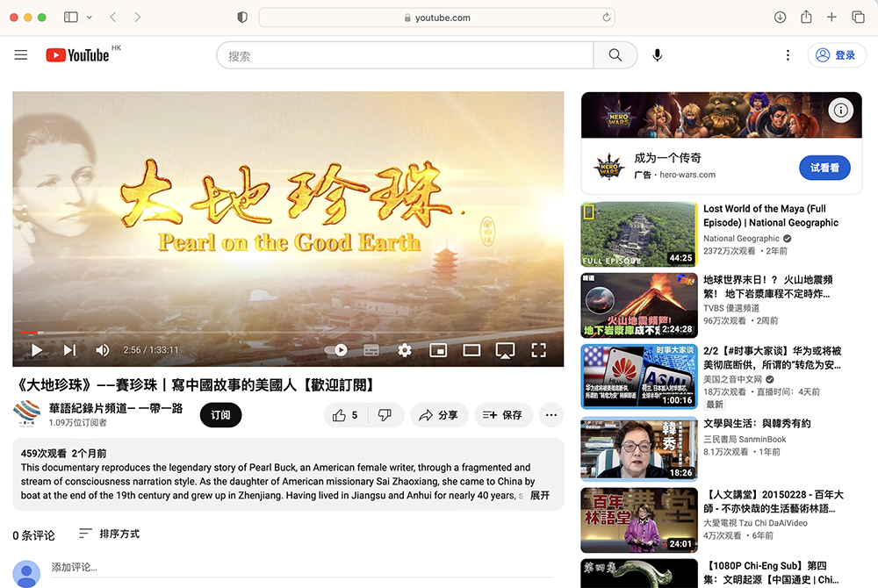The width and height of the screenshot is (878, 588).
Task: Open the player settings gear
Action: click(404, 350)
